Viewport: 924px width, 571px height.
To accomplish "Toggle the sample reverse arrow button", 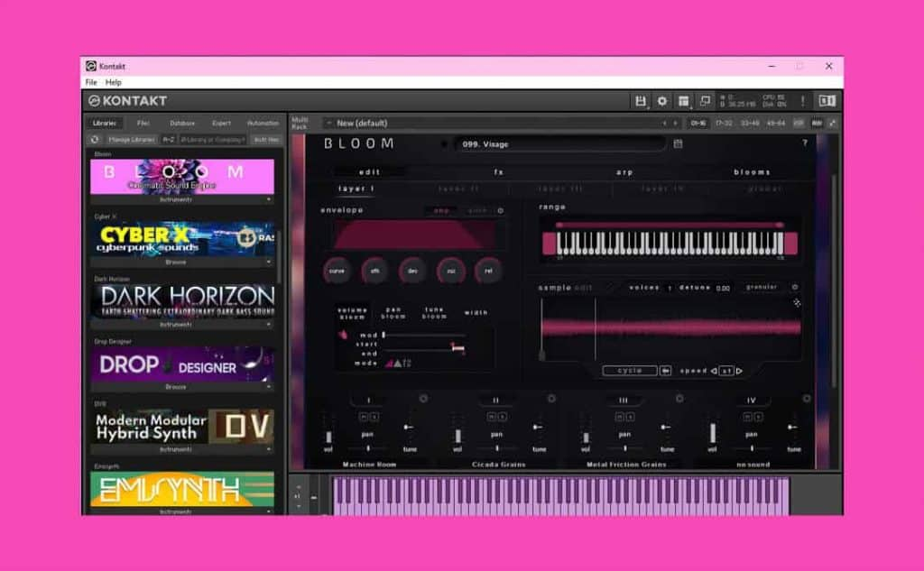I will click(665, 371).
